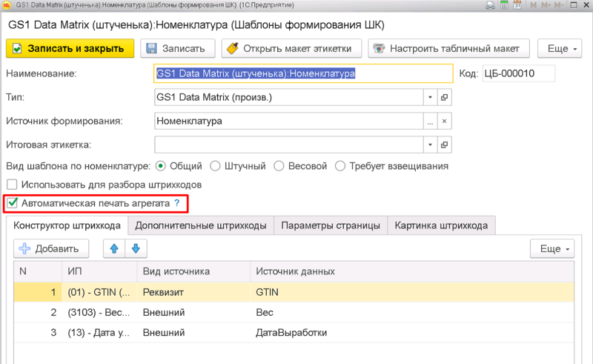Select the Весовой radio button
Screen dimensions: 593x364
click(x=279, y=166)
